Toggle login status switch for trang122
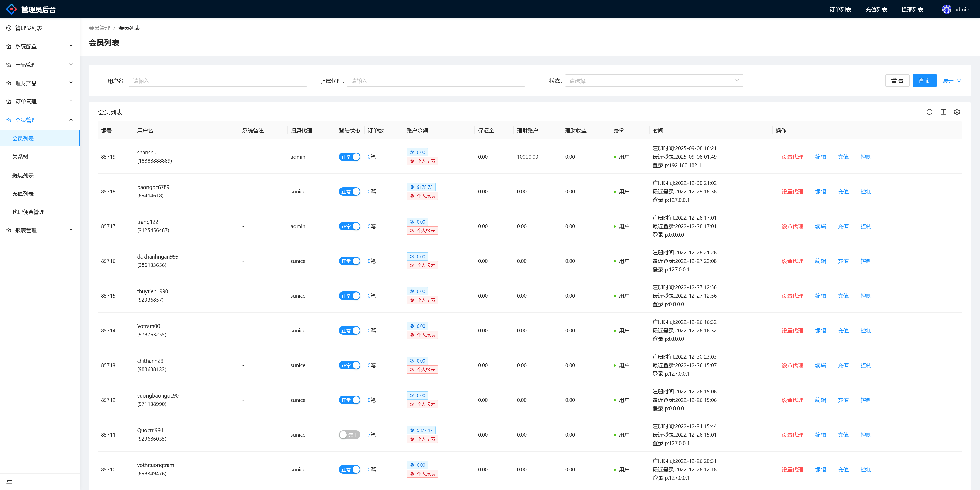Viewport: 980px width, 490px height. (349, 227)
